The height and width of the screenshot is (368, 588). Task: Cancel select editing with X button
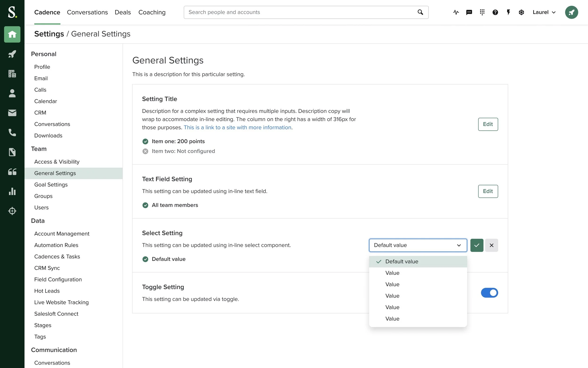tap(491, 245)
